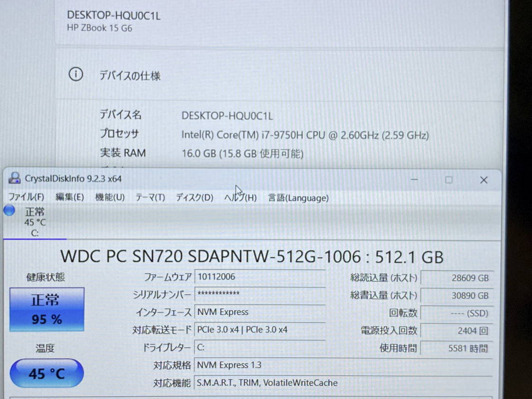Click the interface field showing NVM Express
Screen dimensions: 532x399
tap(260, 312)
